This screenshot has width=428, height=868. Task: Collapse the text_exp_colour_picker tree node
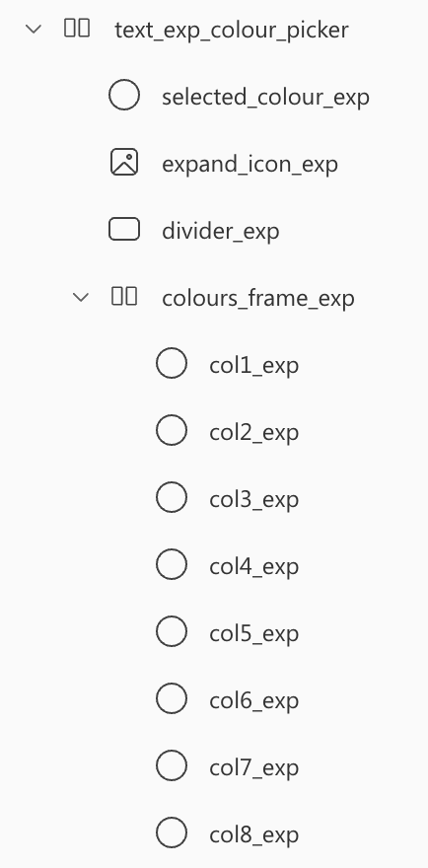click(34, 29)
